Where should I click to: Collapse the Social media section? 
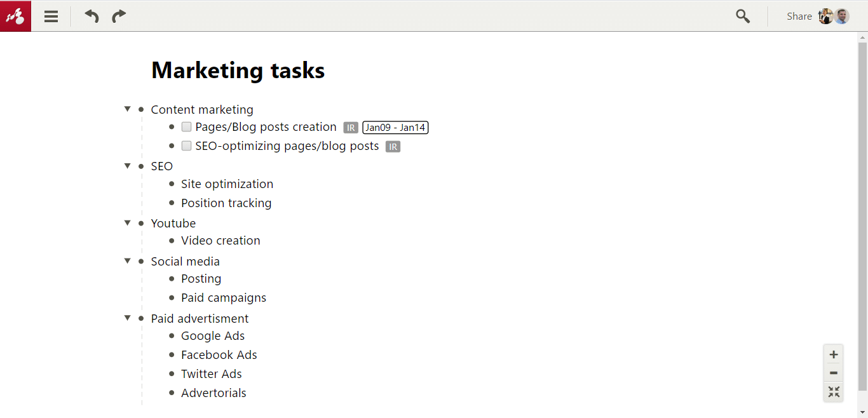click(x=128, y=261)
